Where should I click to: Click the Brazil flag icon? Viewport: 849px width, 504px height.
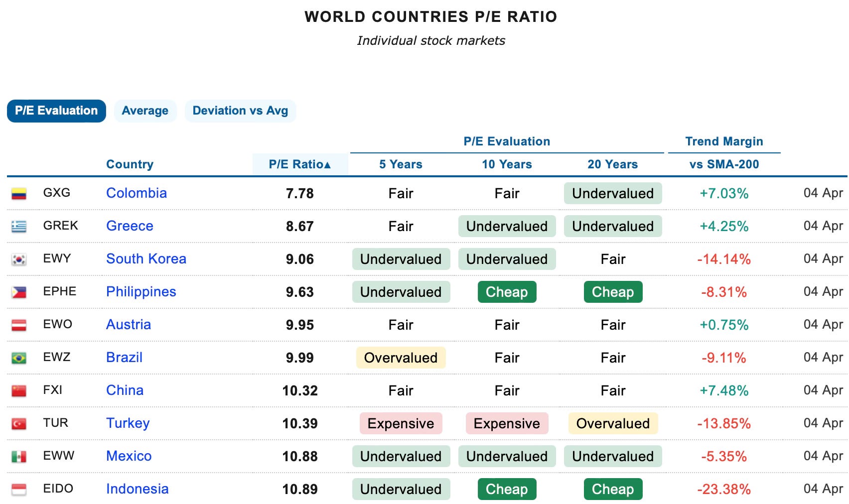click(x=19, y=358)
